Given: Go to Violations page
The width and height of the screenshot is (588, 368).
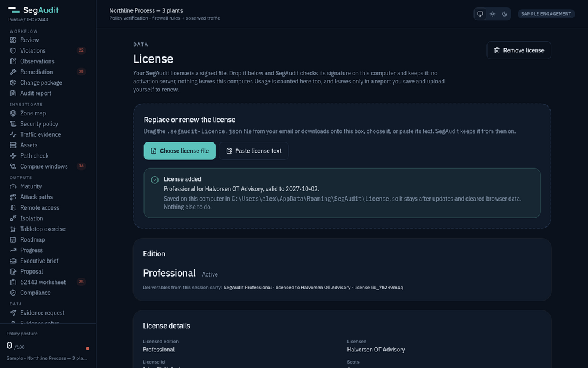Looking at the screenshot, I should (48, 51).
